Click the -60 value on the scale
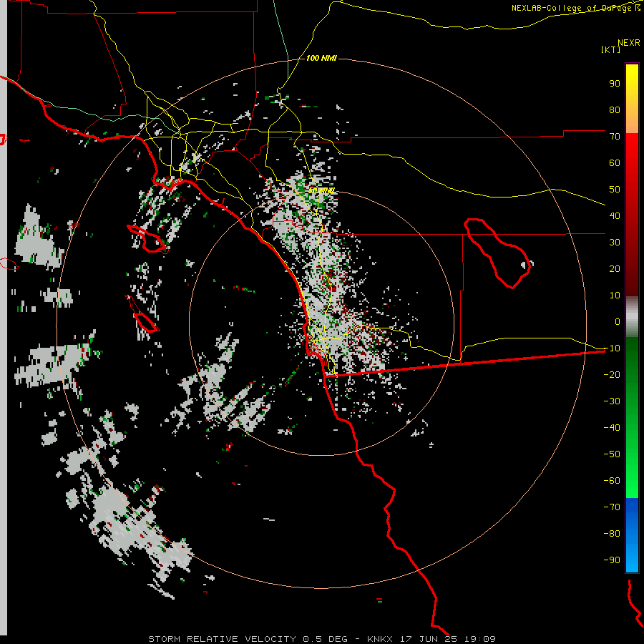 [x=612, y=481]
